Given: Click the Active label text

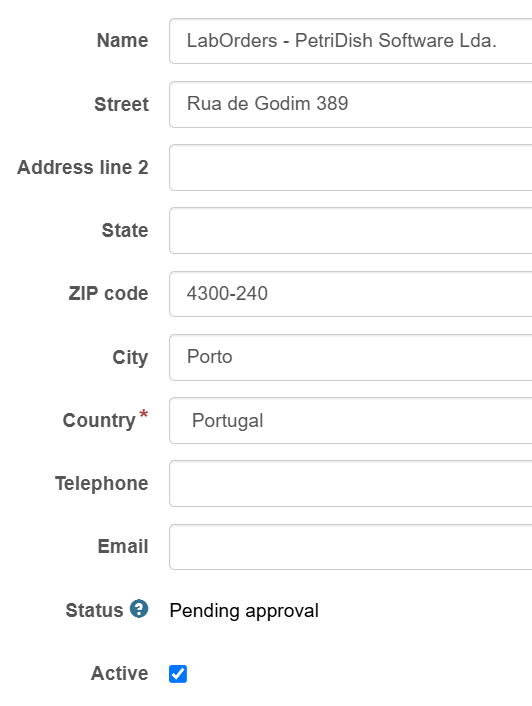Looking at the screenshot, I should 119,674.
